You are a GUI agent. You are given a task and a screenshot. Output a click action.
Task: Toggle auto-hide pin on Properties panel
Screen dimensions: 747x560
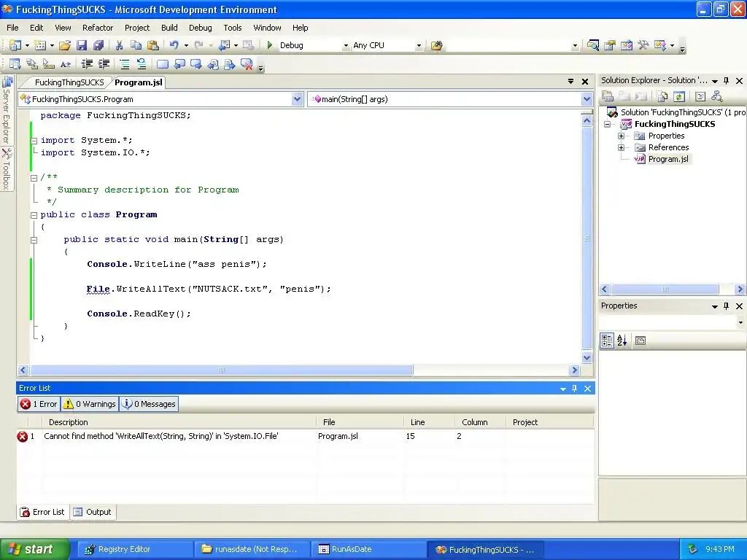(x=726, y=306)
